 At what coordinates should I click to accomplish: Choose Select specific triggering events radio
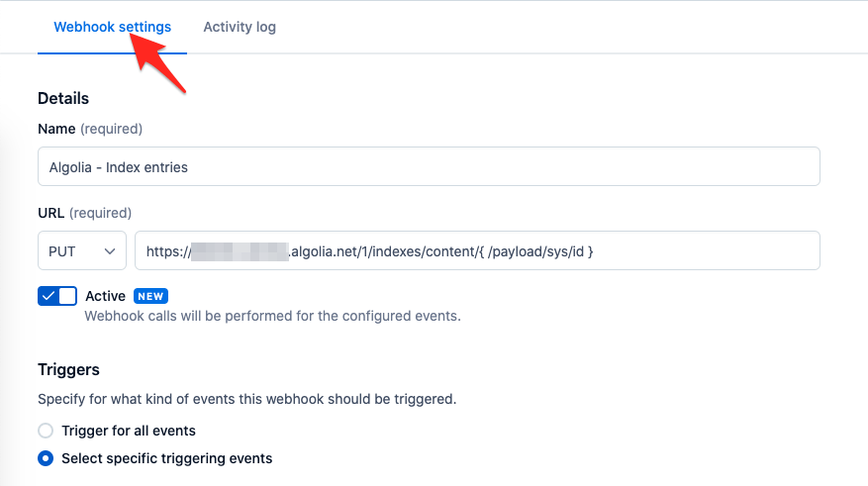46,458
